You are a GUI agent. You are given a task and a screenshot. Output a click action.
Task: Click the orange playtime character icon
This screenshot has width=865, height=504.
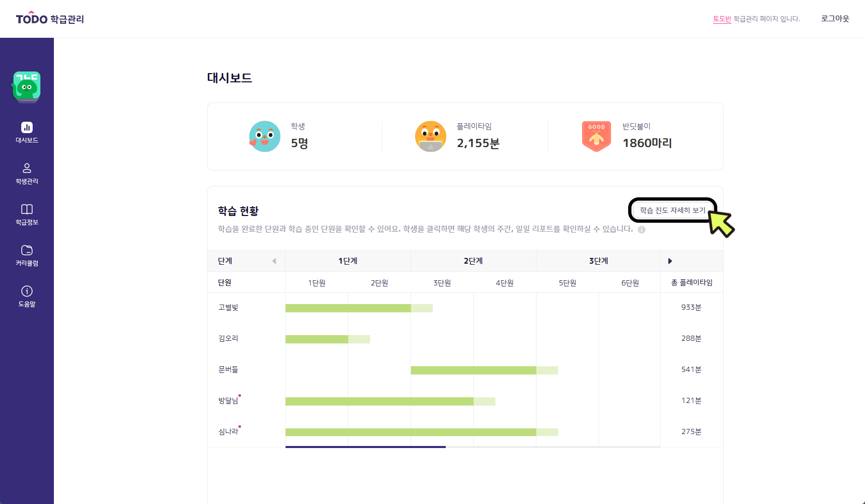tap(431, 136)
